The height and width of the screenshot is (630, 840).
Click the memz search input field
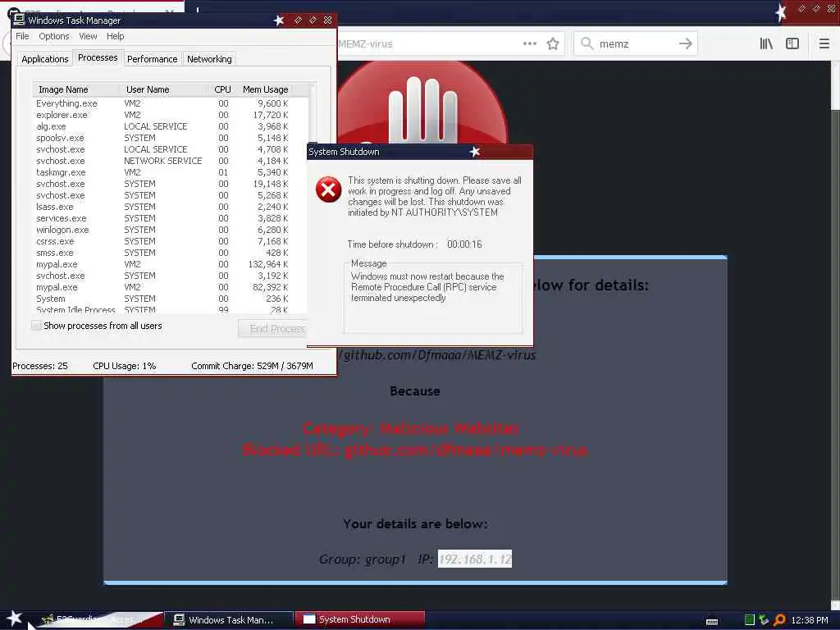click(x=636, y=44)
